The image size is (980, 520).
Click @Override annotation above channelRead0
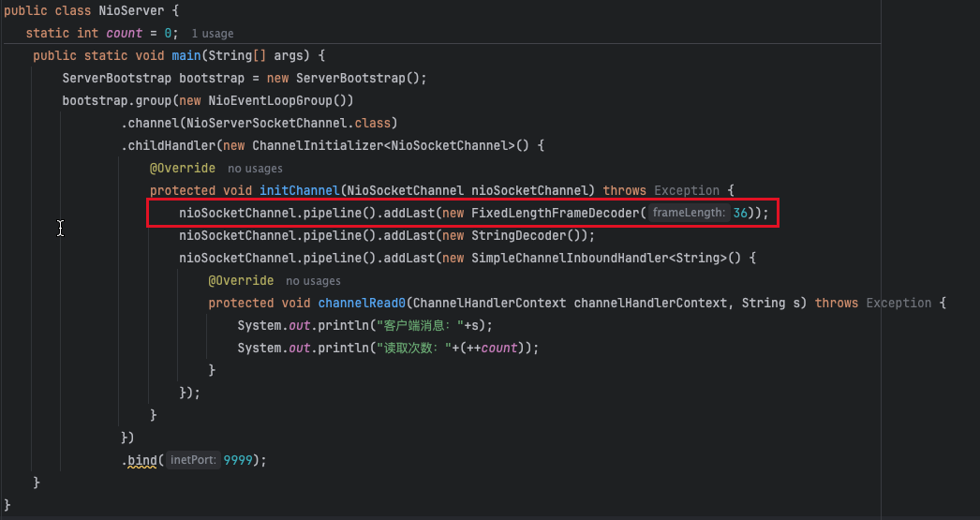coord(241,281)
